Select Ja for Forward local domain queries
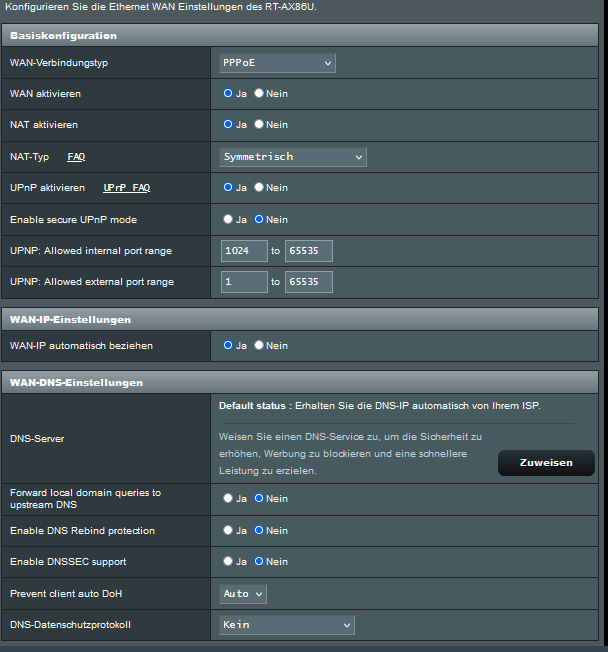The height and width of the screenshot is (652, 608). click(228, 498)
